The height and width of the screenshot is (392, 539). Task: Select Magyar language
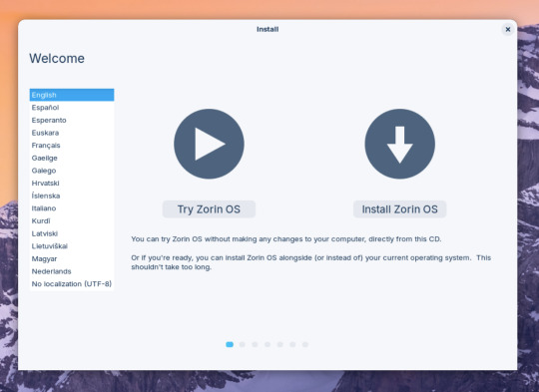[72, 258]
